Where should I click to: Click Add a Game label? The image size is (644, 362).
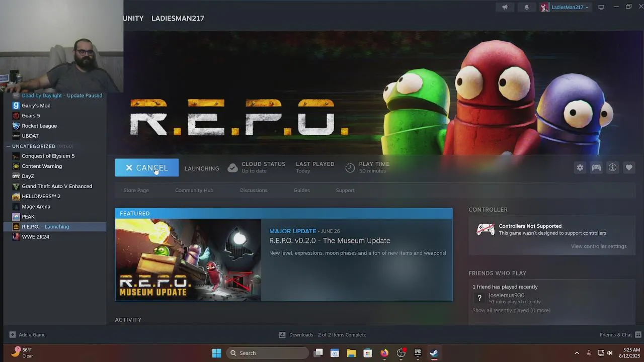pos(32,335)
